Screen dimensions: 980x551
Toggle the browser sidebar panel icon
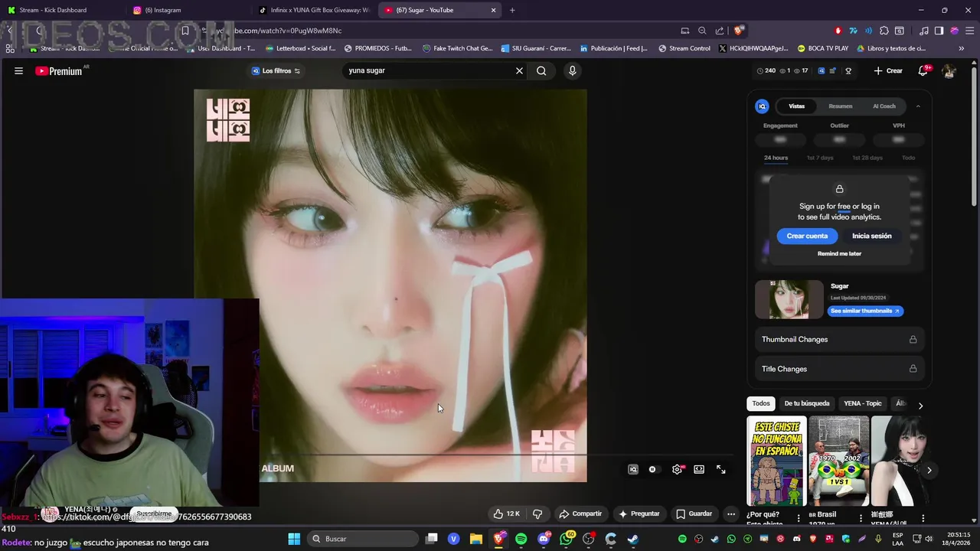(939, 31)
